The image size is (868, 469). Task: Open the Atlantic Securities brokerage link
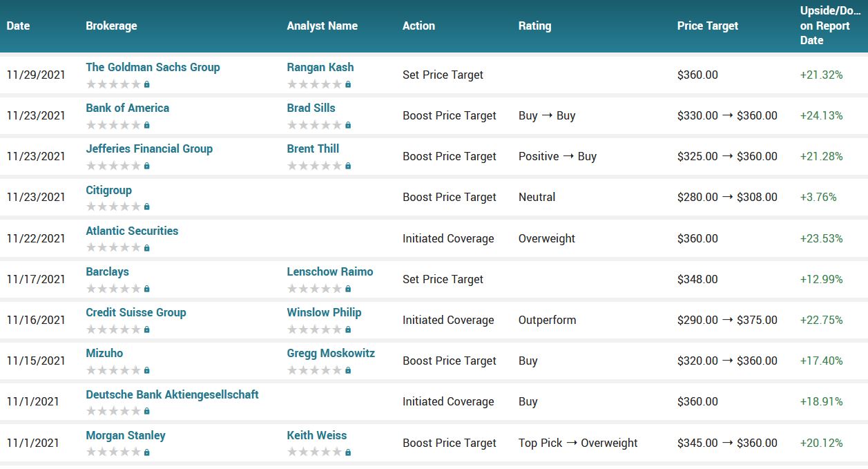point(132,231)
